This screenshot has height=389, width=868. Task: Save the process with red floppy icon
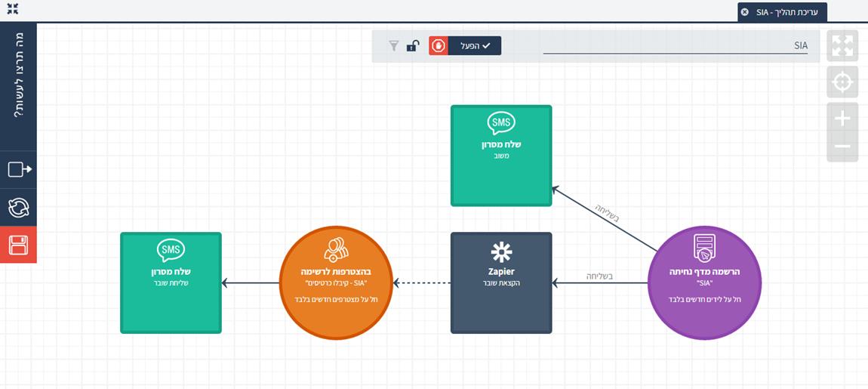[x=18, y=245]
